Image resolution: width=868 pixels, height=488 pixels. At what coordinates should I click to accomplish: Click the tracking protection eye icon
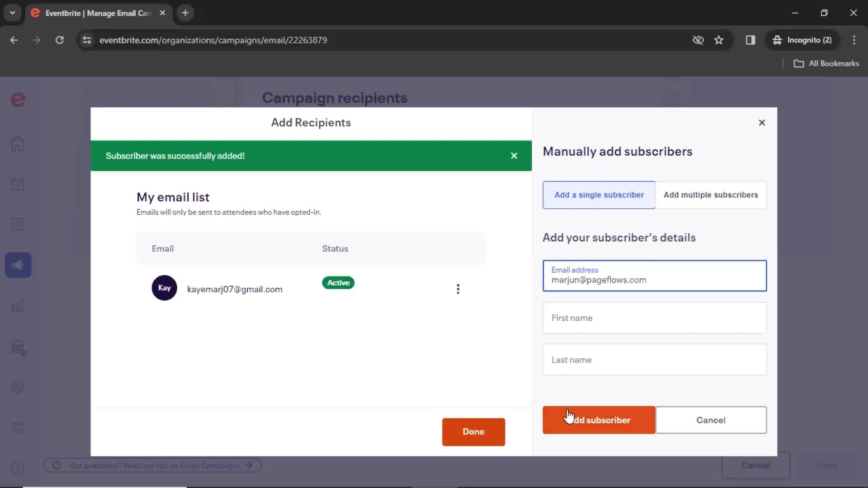click(698, 40)
